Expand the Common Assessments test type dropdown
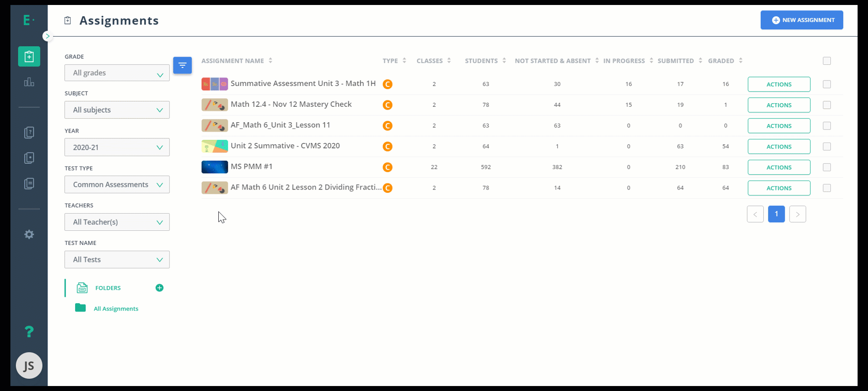 tap(117, 185)
